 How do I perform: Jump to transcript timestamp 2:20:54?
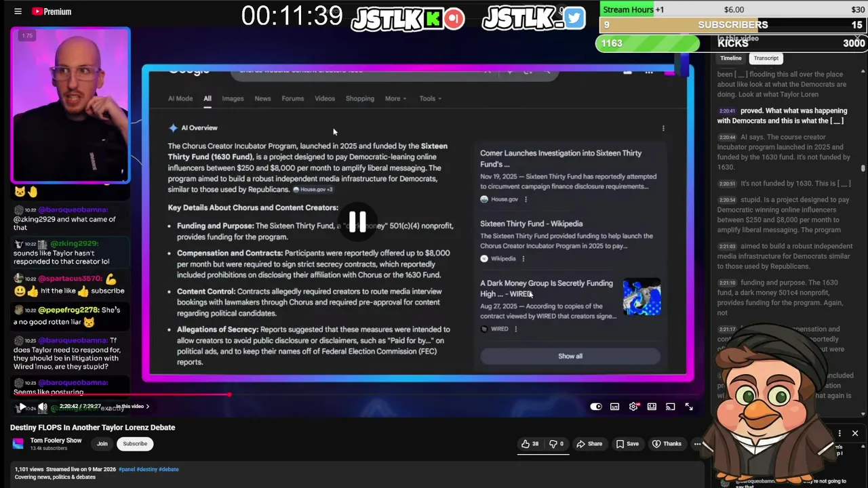[x=727, y=200]
